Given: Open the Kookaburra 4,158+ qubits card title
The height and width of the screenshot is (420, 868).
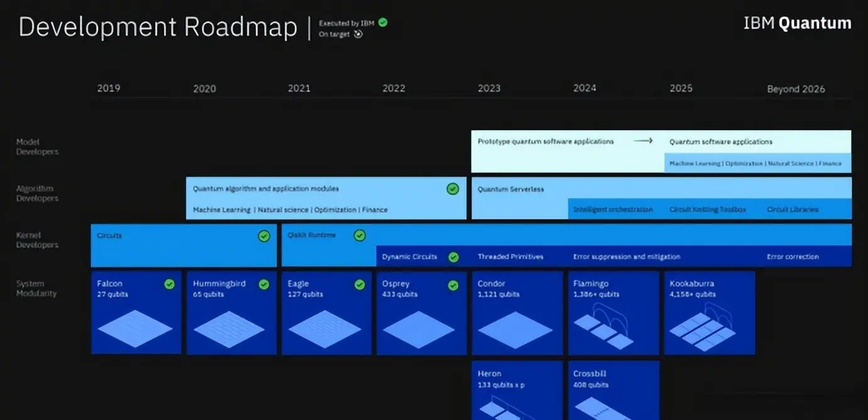Looking at the screenshot, I should tap(692, 289).
